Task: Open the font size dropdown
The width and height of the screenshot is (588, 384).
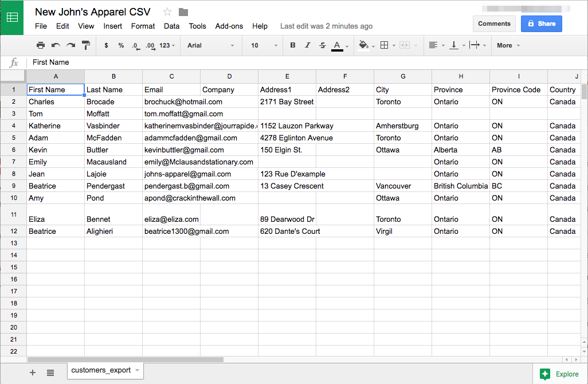Action: (x=262, y=45)
